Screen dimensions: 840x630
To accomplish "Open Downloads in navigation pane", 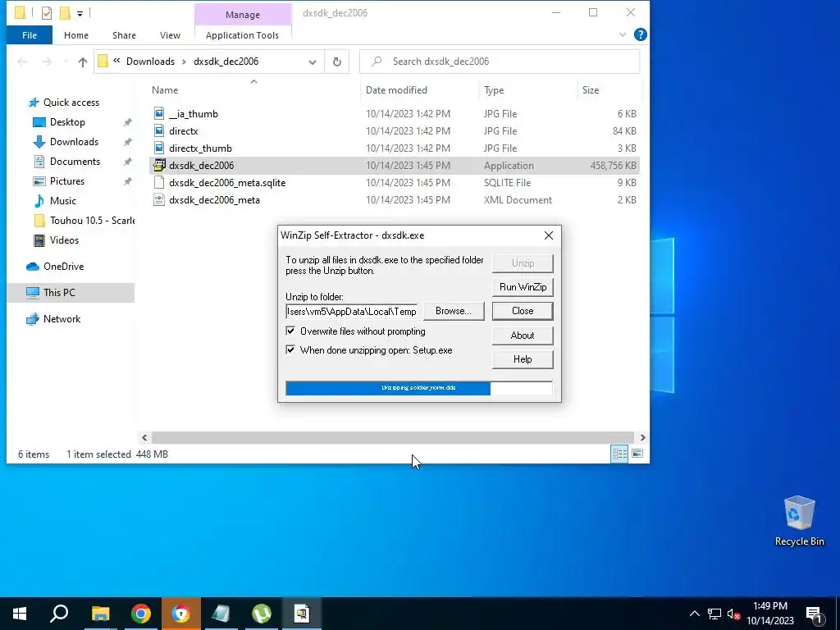I will click(74, 142).
